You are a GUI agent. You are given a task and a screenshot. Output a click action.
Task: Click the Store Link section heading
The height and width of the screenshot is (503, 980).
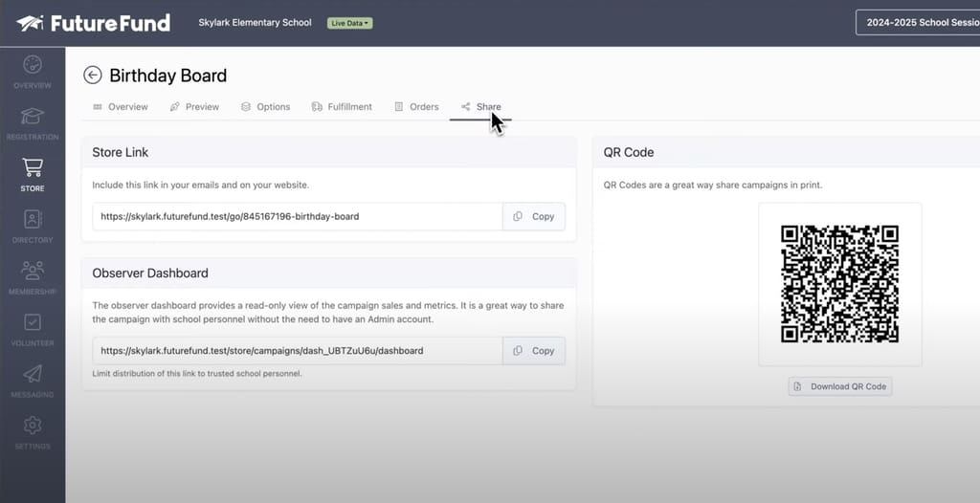click(x=120, y=152)
